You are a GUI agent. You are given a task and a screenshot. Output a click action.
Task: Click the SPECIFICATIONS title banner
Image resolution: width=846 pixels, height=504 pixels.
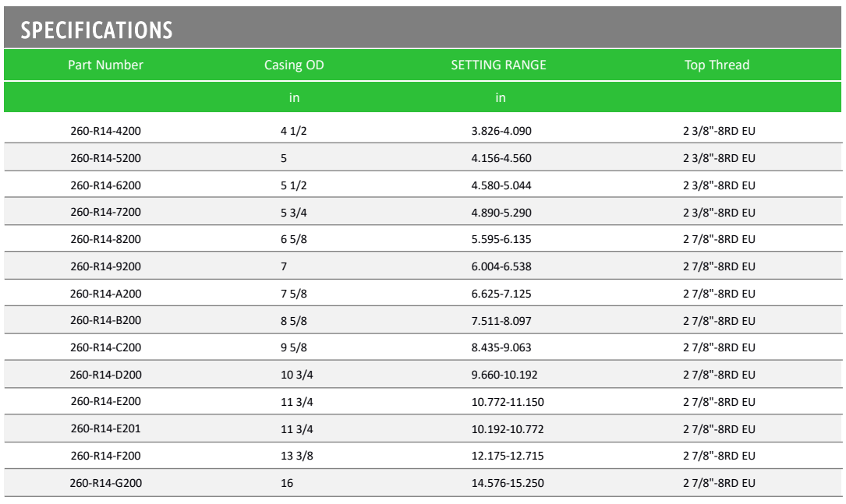pyautogui.click(x=423, y=27)
